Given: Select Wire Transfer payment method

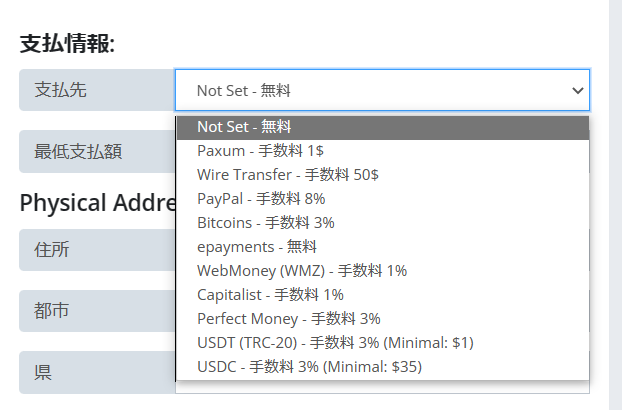Looking at the screenshot, I should pyautogui.click(x=382, y=174).
